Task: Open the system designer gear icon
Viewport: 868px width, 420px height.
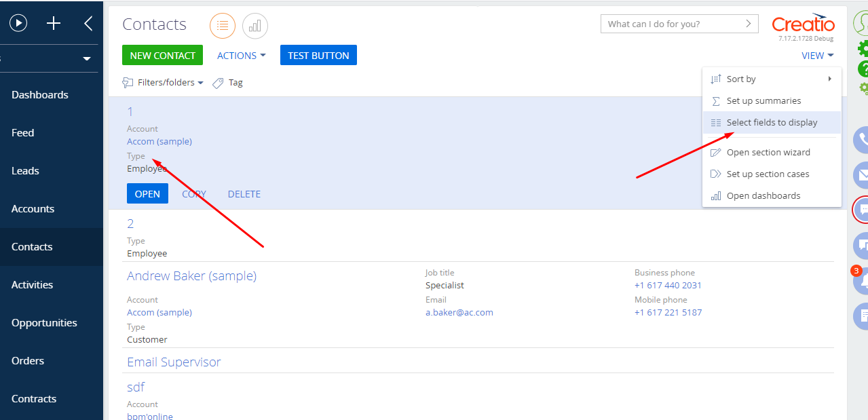Action: click(x=863, y=48)
